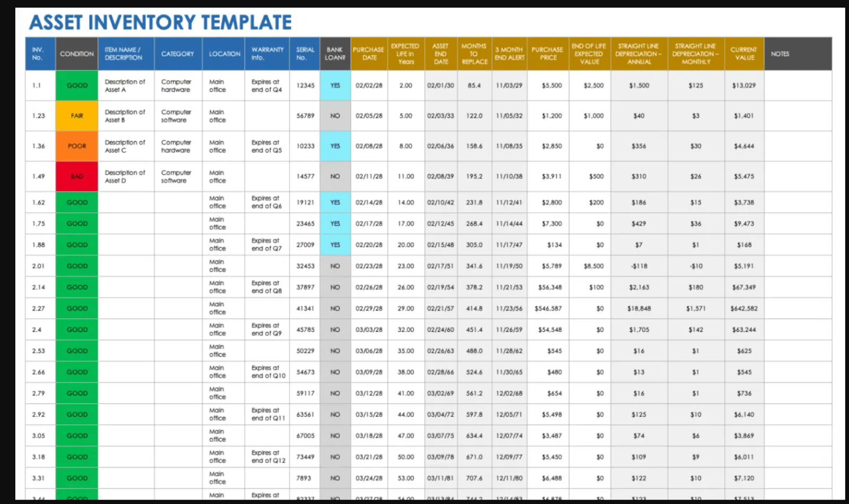Image resolution: width=849 pixels, height=504 pixels.
Task: Click 'Computer software' in row 1.23
Action: (x=178, y=116)
